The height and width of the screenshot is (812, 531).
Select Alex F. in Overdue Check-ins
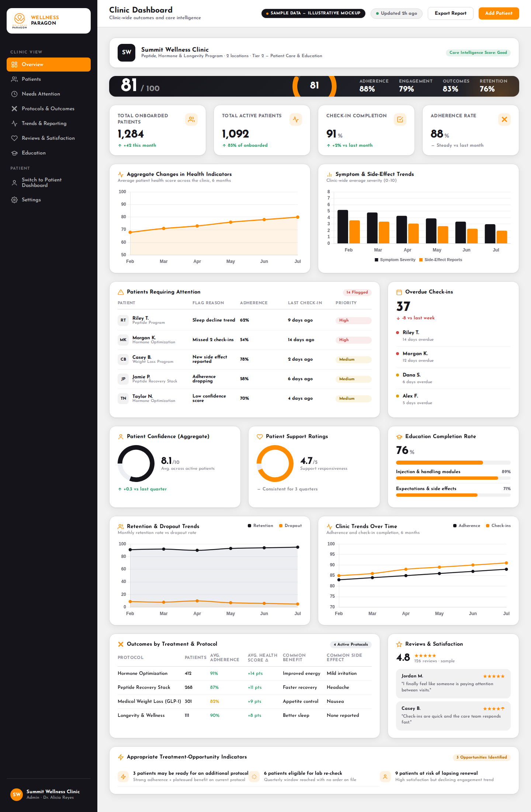click(x=453, y=399)
